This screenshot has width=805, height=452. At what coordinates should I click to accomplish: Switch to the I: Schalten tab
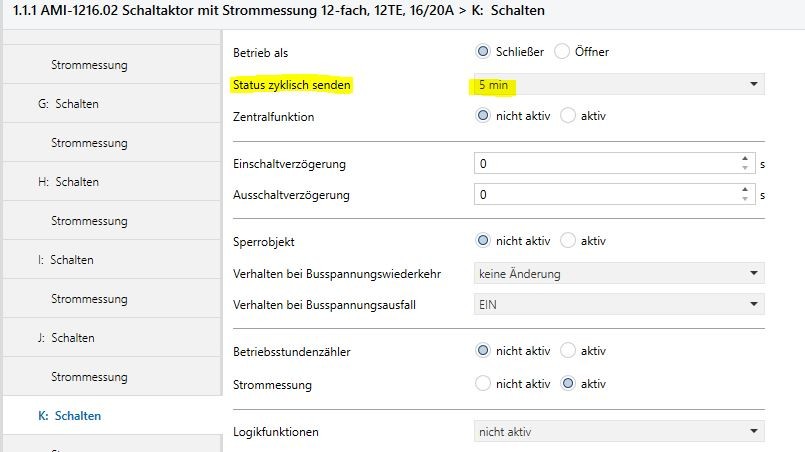(x=66, y=260)
